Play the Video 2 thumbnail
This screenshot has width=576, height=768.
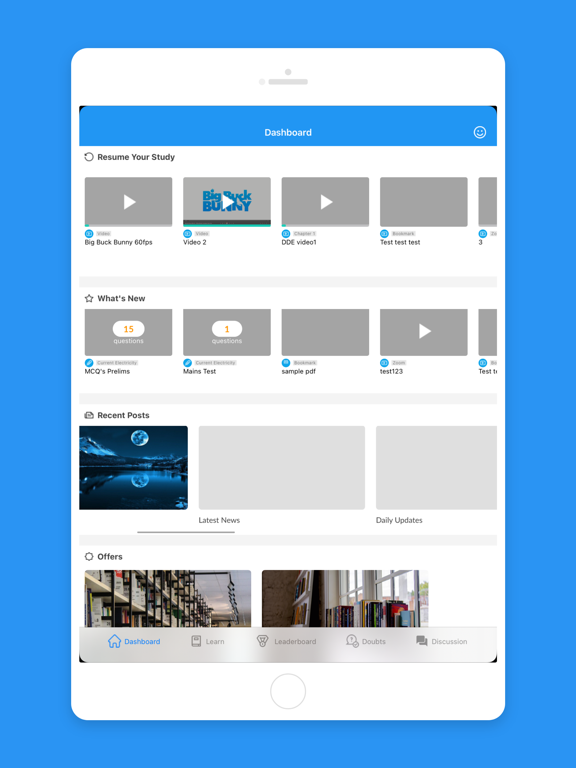(227, 202)
